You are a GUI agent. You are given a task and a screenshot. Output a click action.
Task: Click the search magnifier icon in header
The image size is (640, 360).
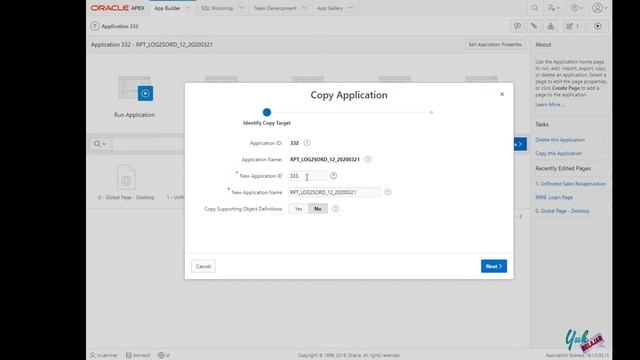[535, 8]
